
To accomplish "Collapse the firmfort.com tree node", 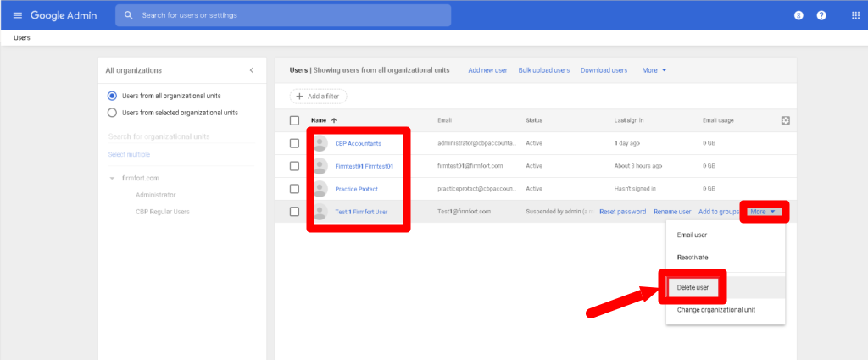I will coord(112,178).
